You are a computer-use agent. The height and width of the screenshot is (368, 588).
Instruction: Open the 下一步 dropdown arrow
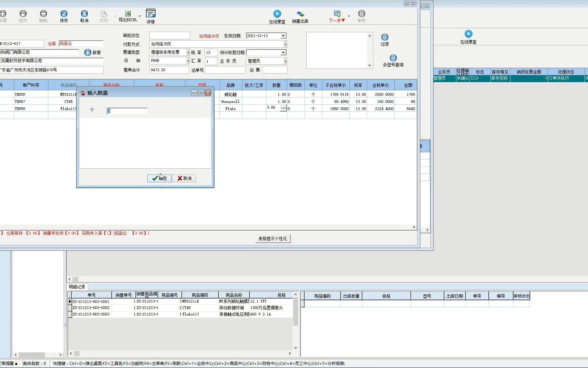[x=349, y=16]
